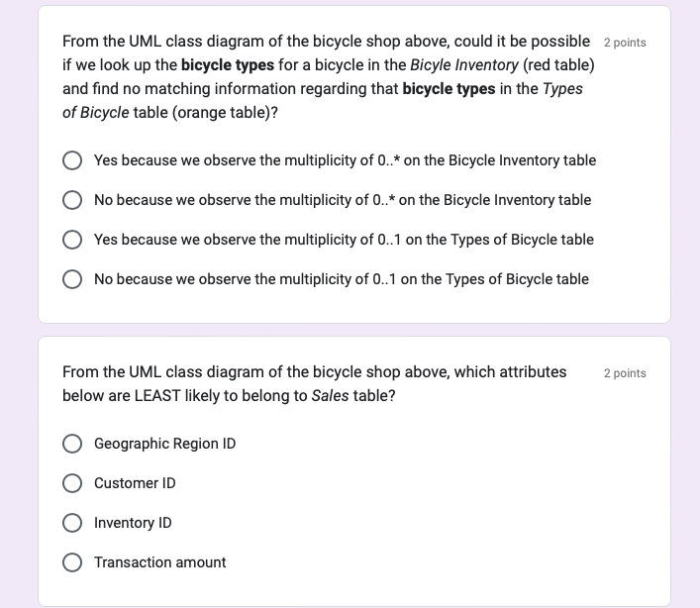Click the 'Geographic Region ID' option label text

(164, 444)
